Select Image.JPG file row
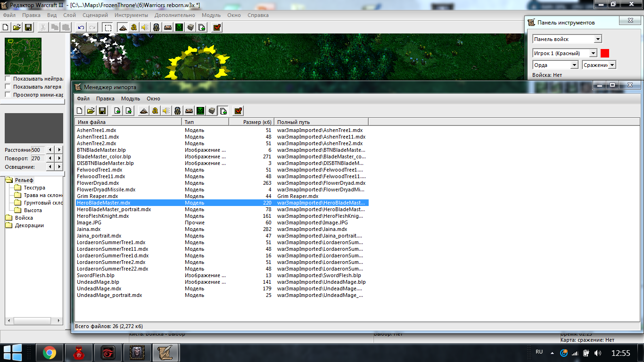The image size is (644, 362). point(222,222)
